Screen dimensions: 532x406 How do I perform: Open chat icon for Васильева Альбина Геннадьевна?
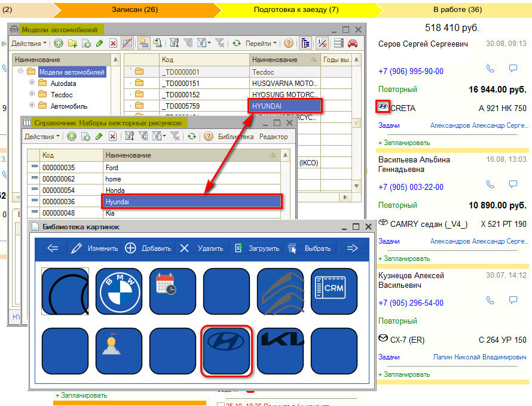(512, 184)
